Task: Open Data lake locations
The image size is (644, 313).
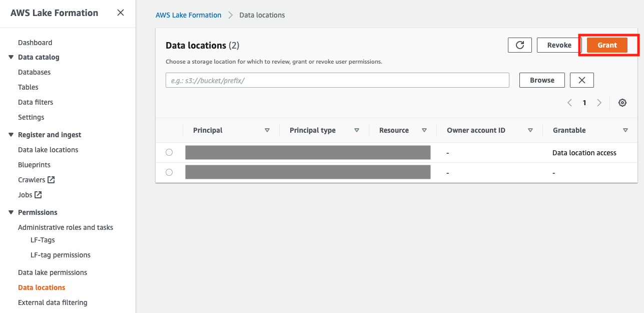Action: click(x=48, y=150)
